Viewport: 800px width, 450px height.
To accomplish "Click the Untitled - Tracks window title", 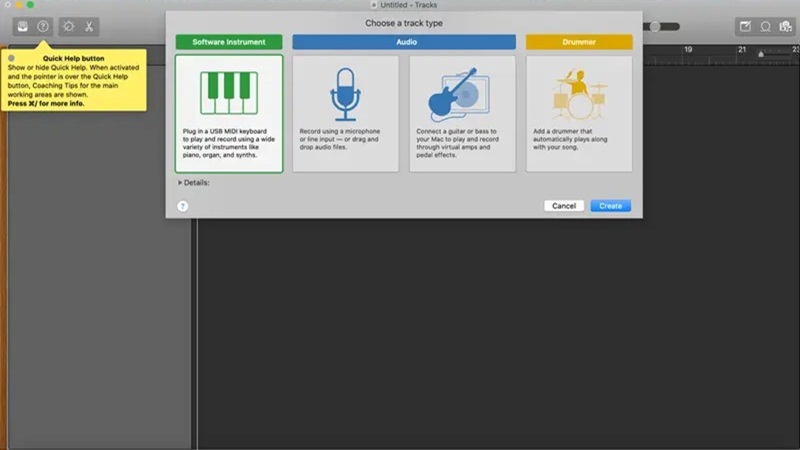I will (408, 5).
